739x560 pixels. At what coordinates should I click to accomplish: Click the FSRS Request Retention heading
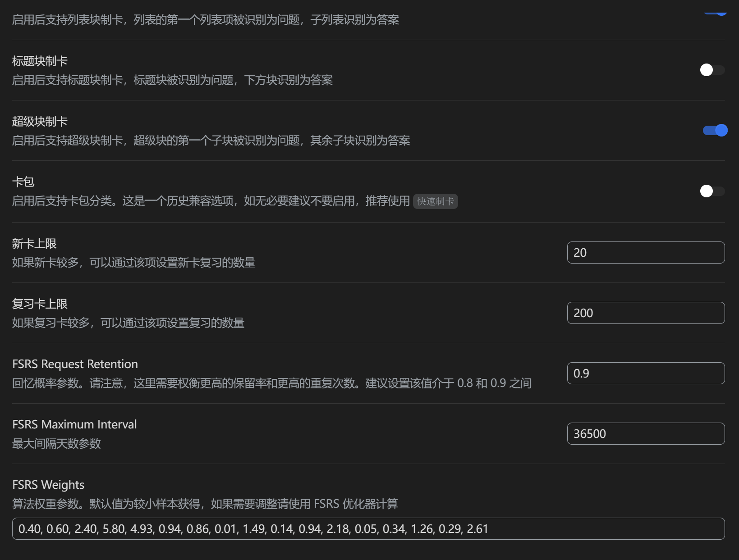[x=75, y=364]
